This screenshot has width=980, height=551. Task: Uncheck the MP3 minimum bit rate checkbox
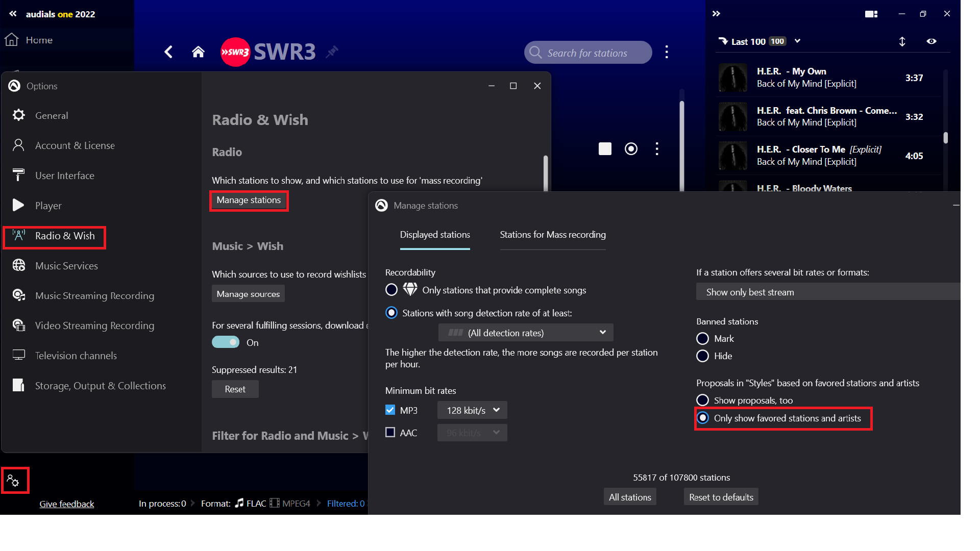(390, 410)
